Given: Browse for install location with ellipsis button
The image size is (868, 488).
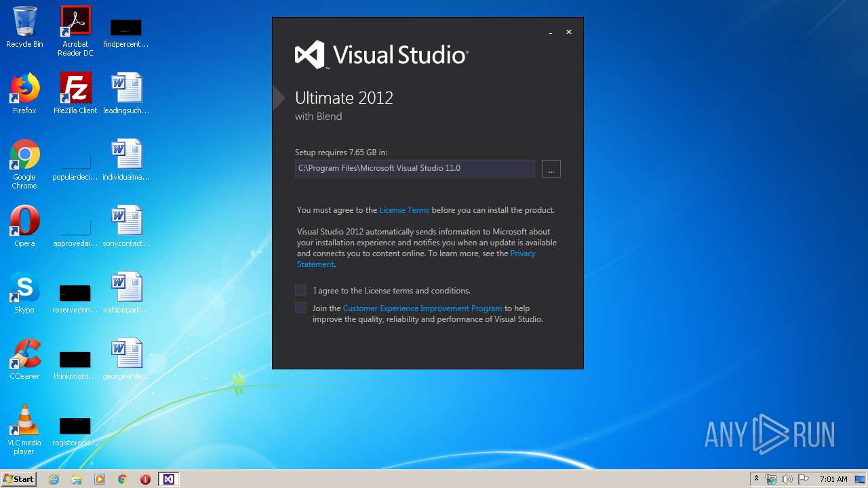Looking at the screenshot, I should coord(551,168).
